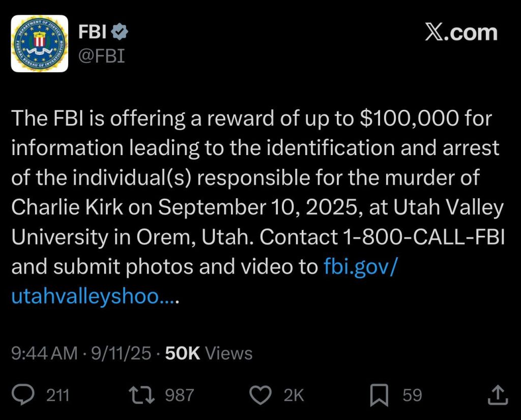Open the FBI display name
The width and height of the screenshot is (521, 420).
(x=92, y=32)
